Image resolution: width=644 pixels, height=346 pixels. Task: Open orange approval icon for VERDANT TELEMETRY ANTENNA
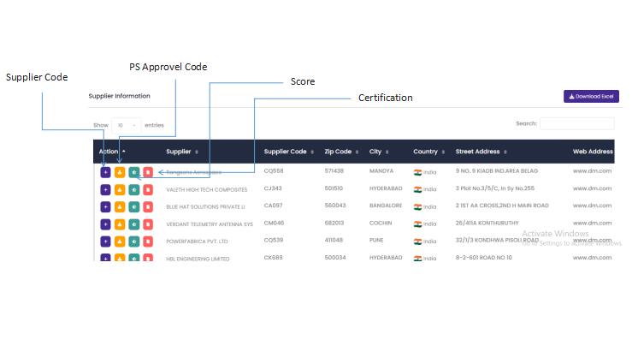(120, 224)
